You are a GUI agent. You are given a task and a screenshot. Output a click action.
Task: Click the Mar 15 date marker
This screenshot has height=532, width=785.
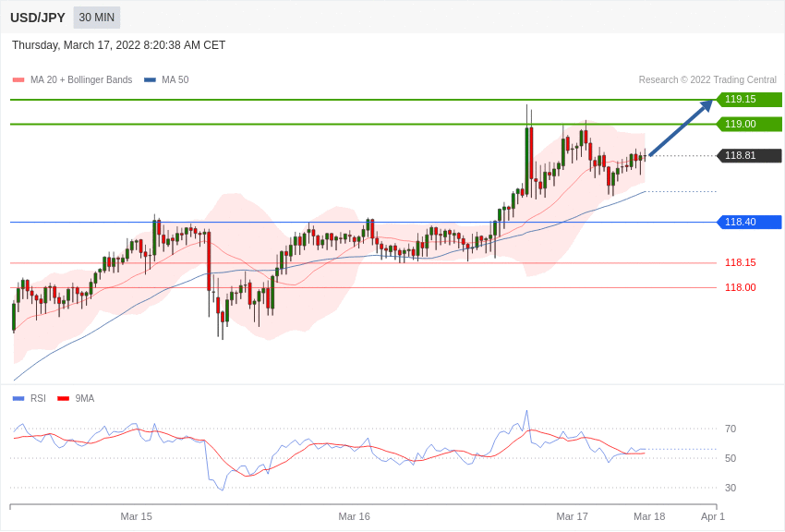pos(136,516)
